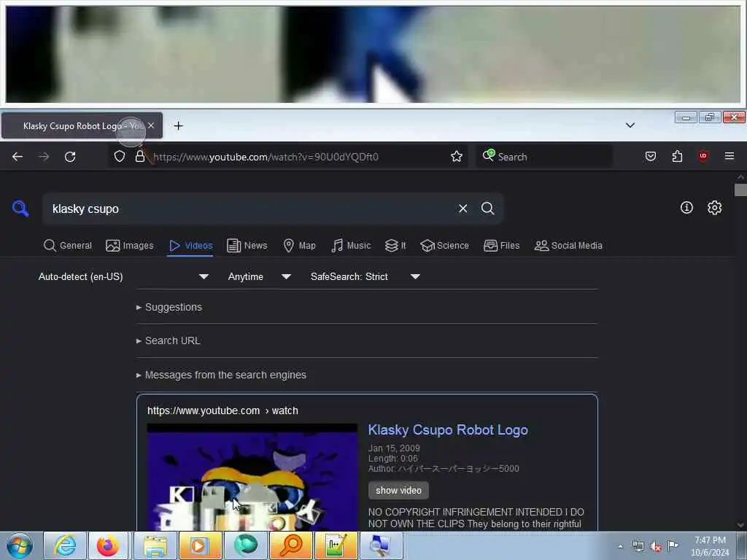The height and width of the screenshot is (560, 747).
Task: View site security padlock information
Action: coord(139,156)
